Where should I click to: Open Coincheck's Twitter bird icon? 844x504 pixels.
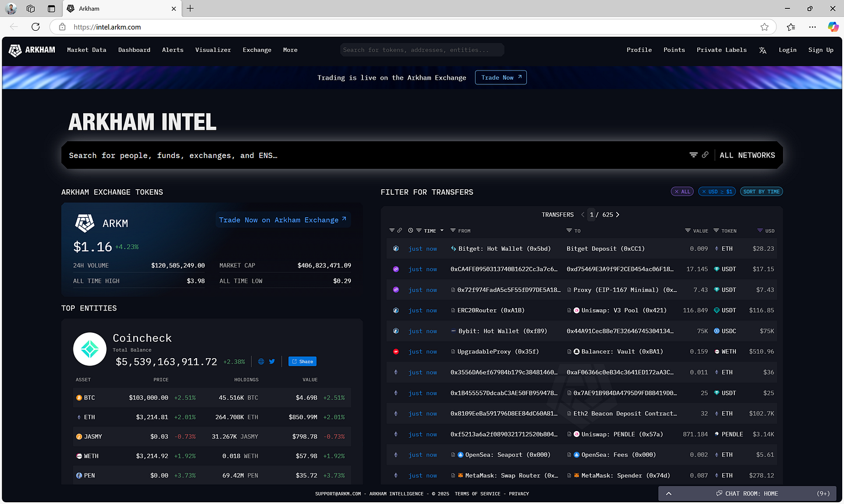[272, 362]
